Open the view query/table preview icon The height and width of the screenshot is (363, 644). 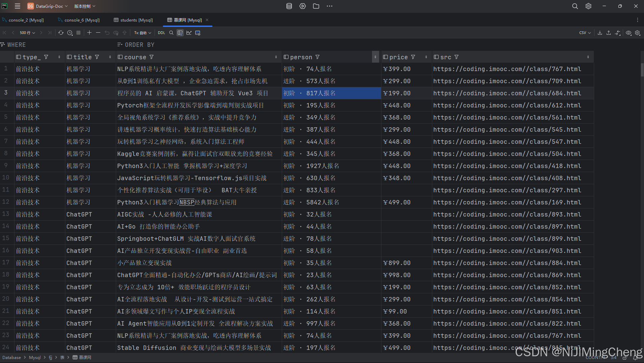point(198,33)
